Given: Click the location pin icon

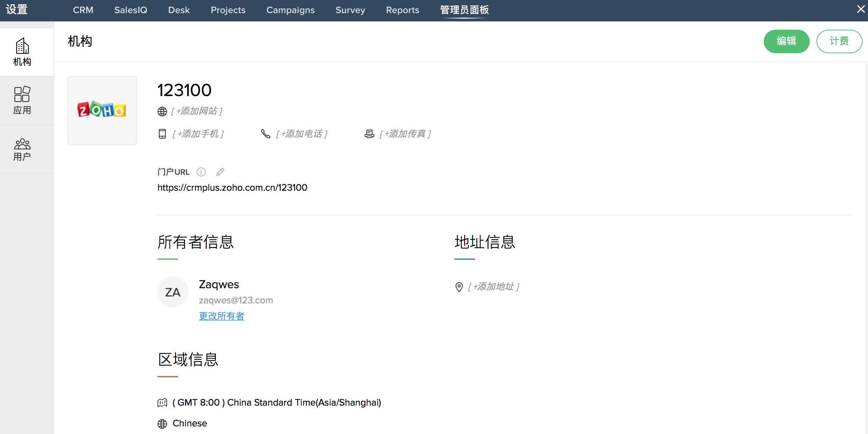Looking at the screenshot, I should (x=459, y=287).
